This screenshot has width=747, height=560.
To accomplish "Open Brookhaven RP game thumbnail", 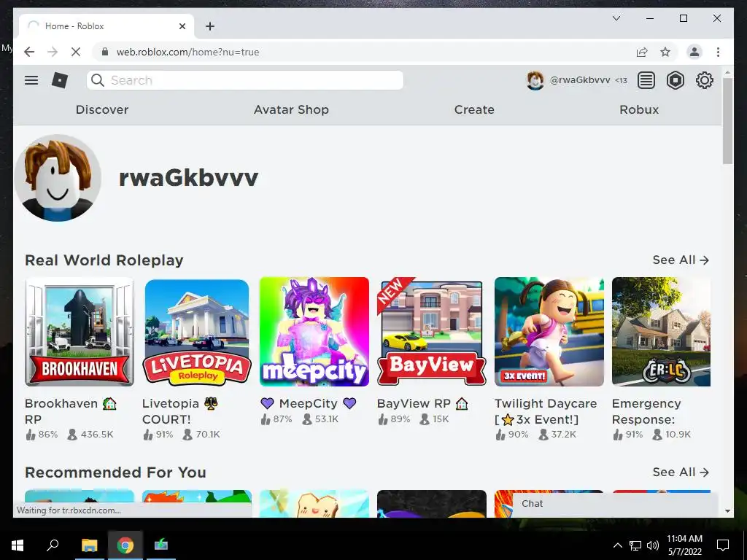I will tap(79, 332).
